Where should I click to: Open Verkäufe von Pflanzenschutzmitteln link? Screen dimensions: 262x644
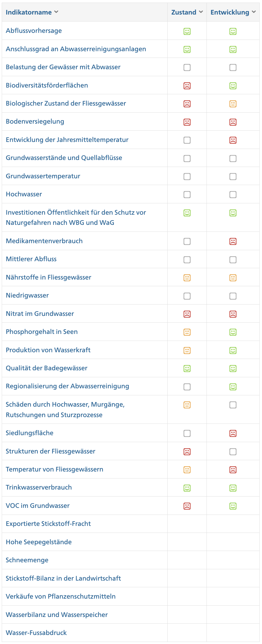[x=61, y=596]
